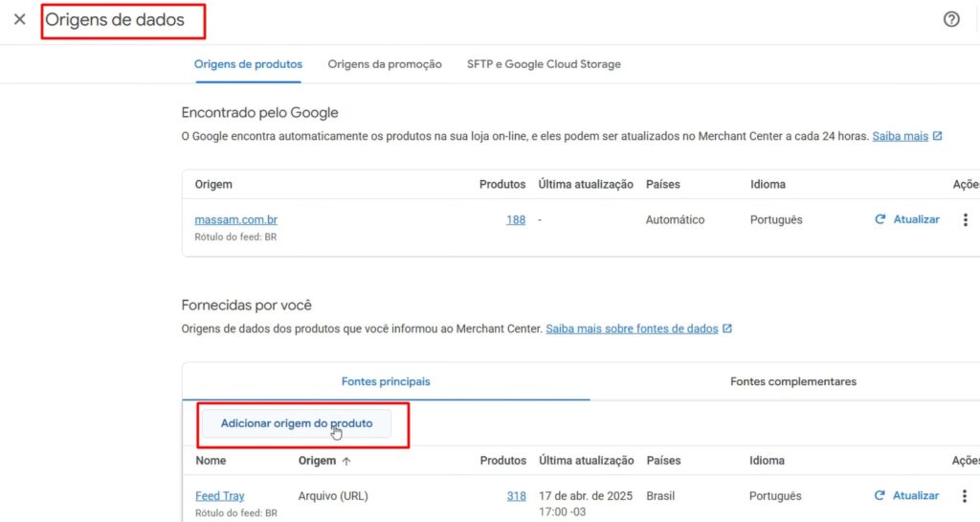
Task: Open three-dot actions menu for massam.com.br
Action: (x=965, y=219)
